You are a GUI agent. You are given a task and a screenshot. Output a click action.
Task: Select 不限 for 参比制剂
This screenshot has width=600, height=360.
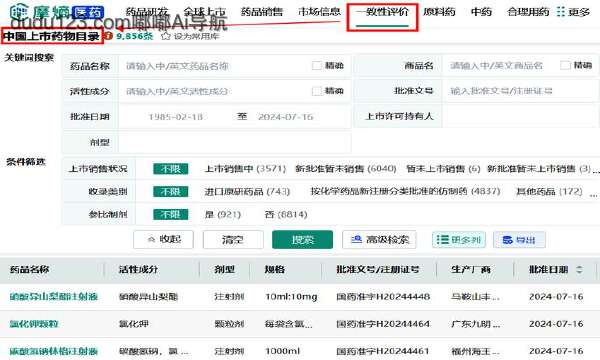(170, 214)
